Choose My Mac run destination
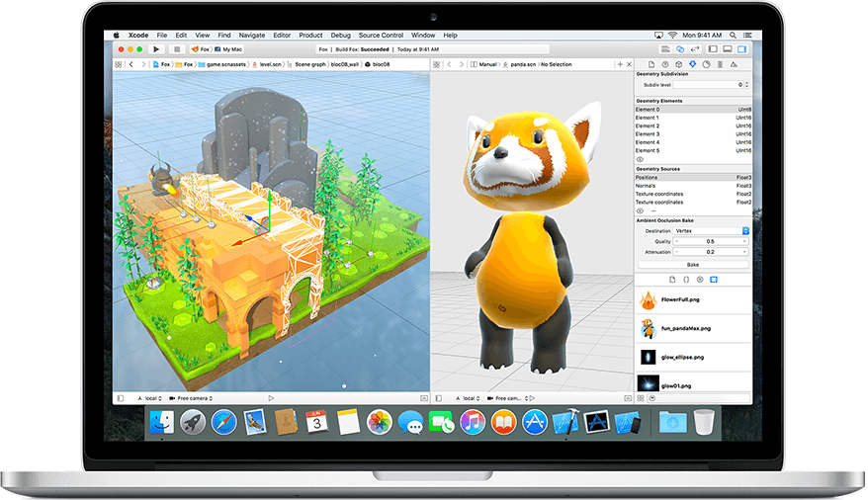This screenshot has width=868, height=500. click(228, 49)
